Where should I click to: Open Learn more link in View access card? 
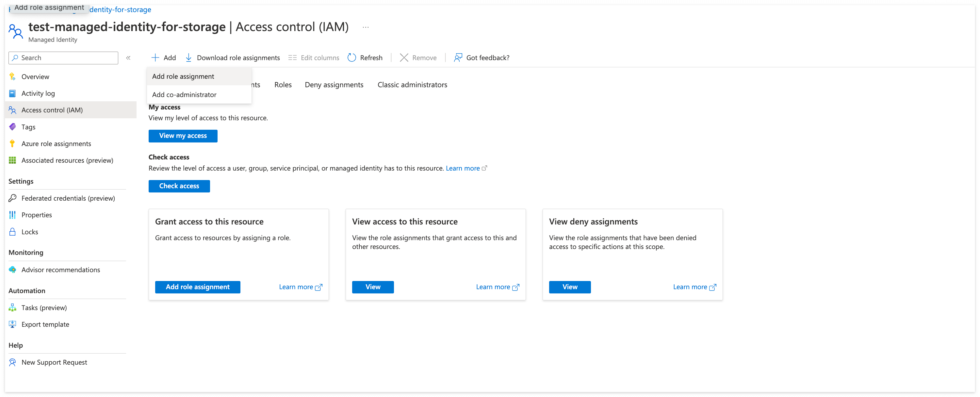[x=498, y=287]
